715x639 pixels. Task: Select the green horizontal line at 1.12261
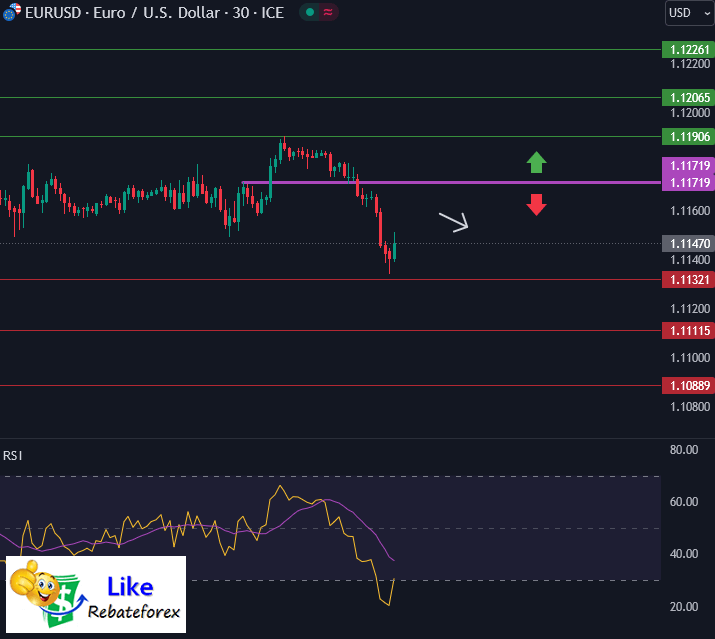(x=331, y=49)
